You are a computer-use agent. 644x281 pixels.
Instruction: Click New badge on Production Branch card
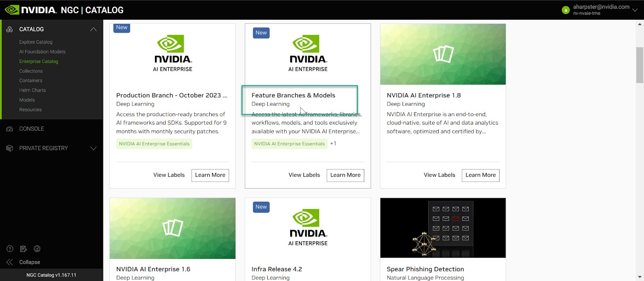(x=122, y=28)
